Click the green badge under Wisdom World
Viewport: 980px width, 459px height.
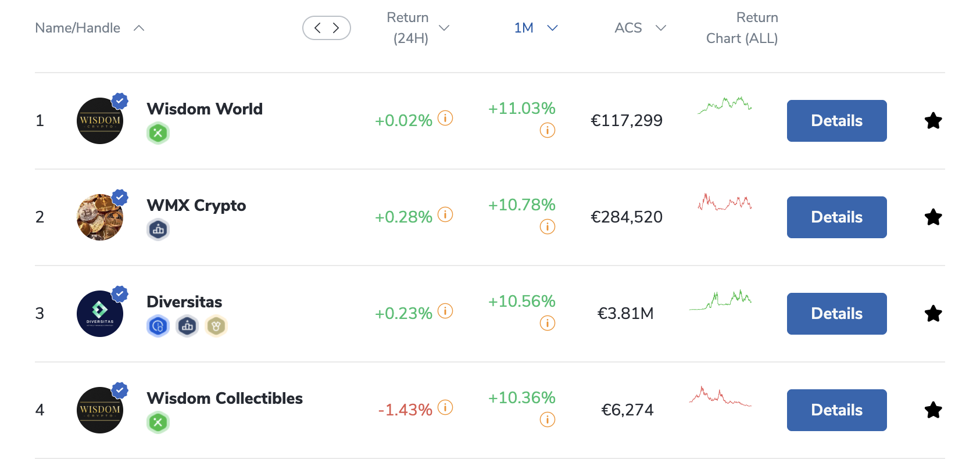coord(158,133)
